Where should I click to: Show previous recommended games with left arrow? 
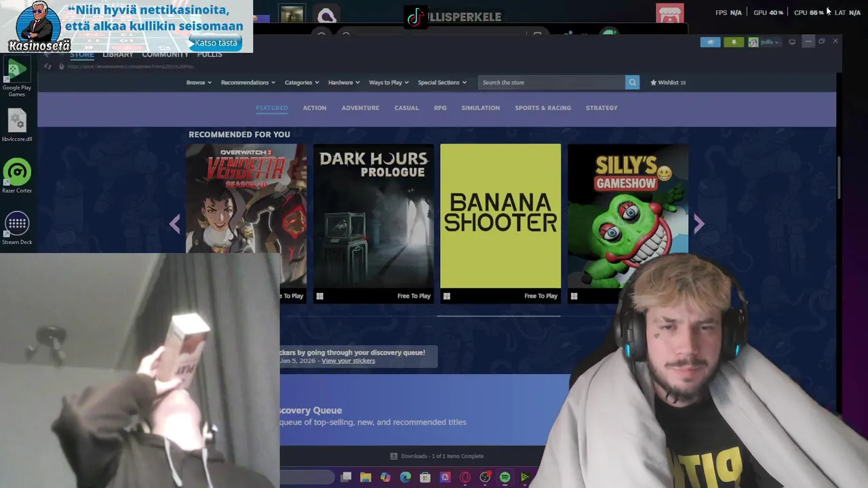click(175, 224)
